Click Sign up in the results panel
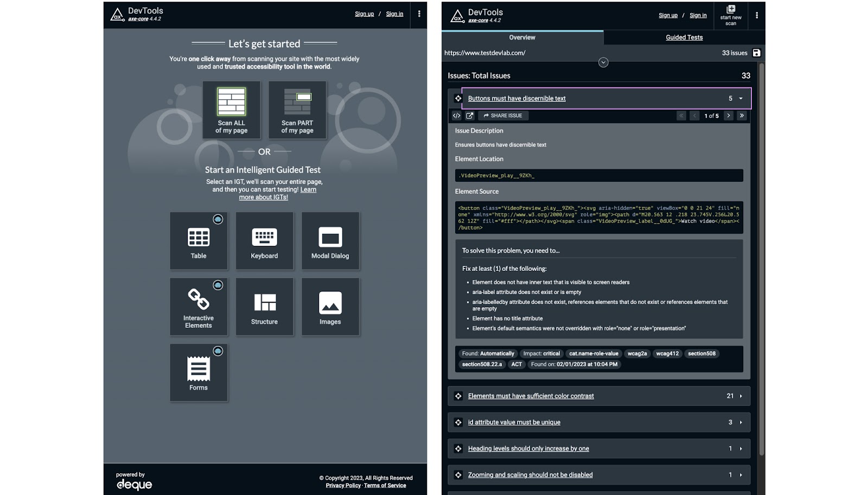The width and height of the screenshot is (868, 495). (668, 16)
